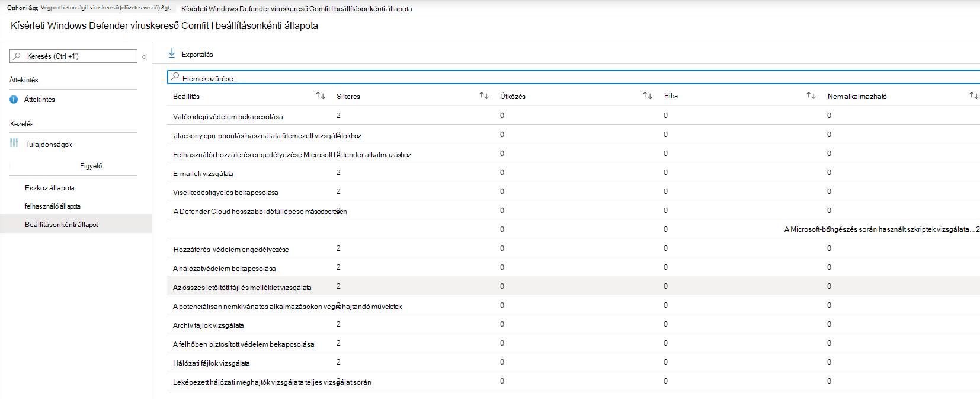Viewport: 980px width, 399px height.
Task: Click the Sikeres value 2 for E-mailek vizsgálata
Action: (x=338, y=173)
